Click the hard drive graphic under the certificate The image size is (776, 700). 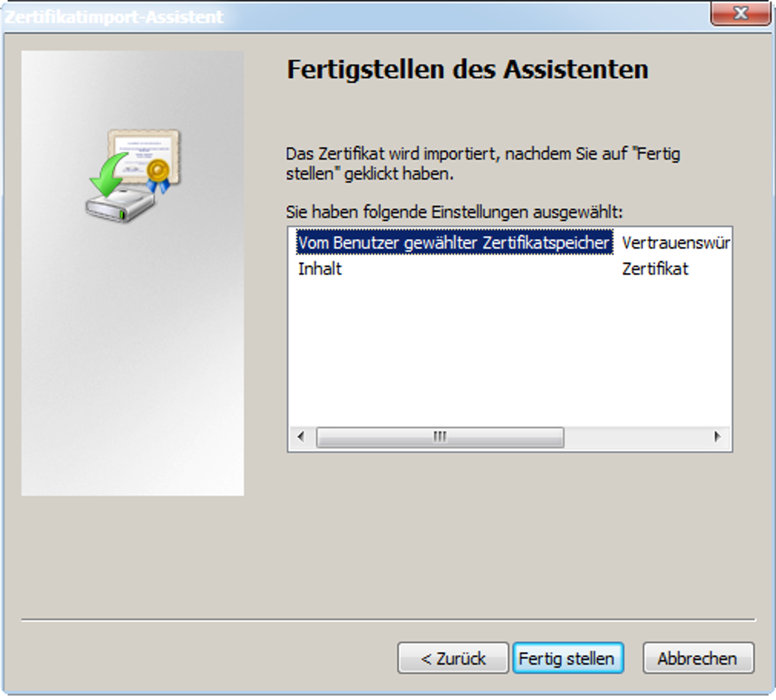coord(120,206)
